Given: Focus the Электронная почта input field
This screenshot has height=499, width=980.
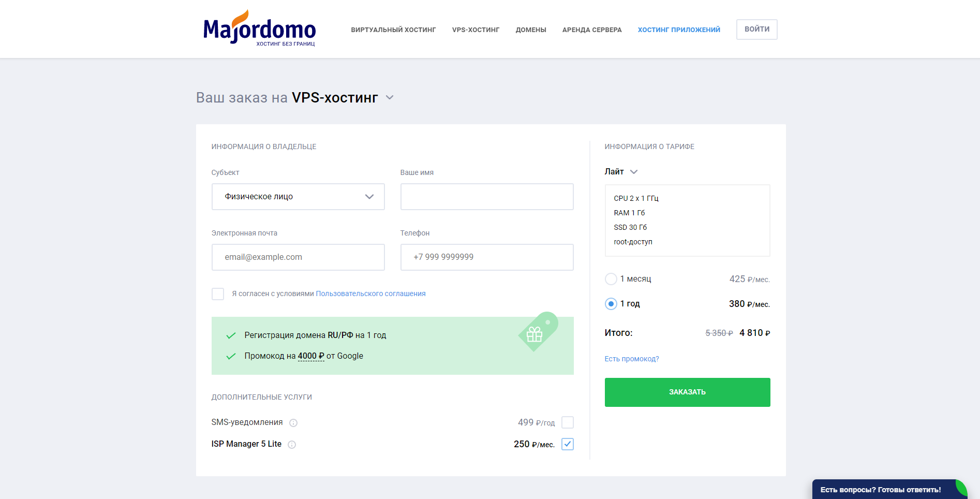Looking at the screenshot, I should [298, 257].
